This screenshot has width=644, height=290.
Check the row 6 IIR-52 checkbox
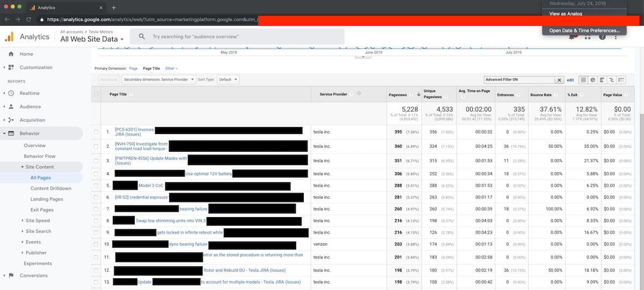pyautogui.click(x=96, y=197)
